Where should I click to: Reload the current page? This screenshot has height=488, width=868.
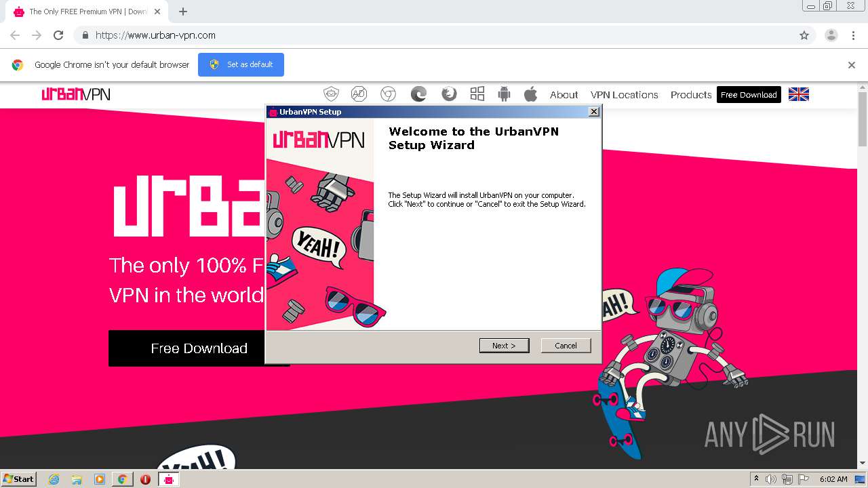click(x=58, y=35)
